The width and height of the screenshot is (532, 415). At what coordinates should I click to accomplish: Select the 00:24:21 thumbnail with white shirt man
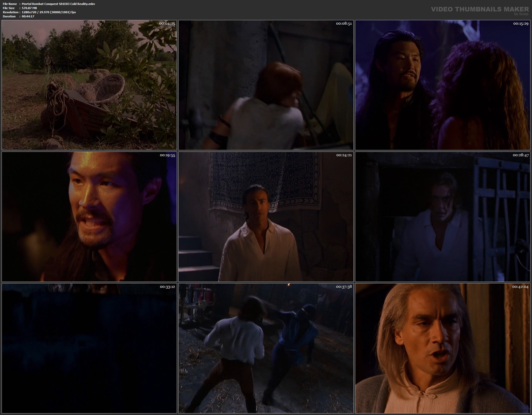click(x=266, y=217)
